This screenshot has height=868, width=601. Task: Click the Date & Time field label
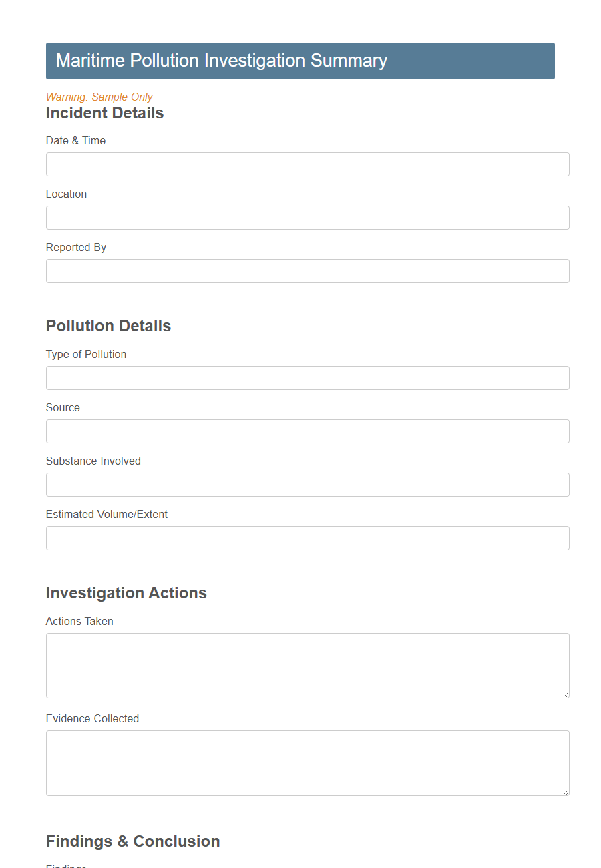point(75,140)
